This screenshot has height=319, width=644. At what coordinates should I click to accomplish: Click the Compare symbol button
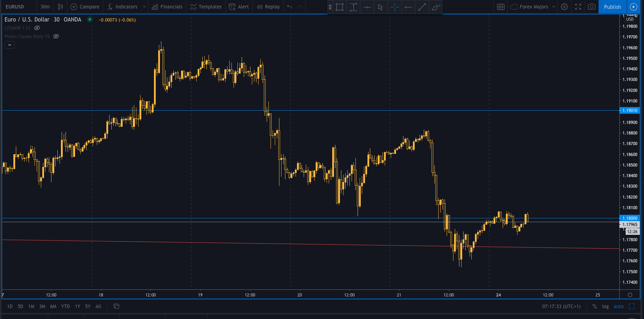point(85,7)
